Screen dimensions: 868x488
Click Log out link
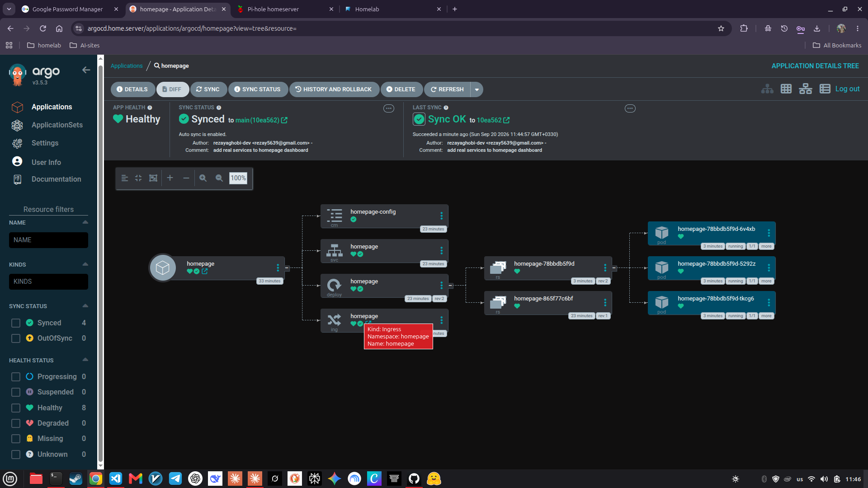click(847, 89)
